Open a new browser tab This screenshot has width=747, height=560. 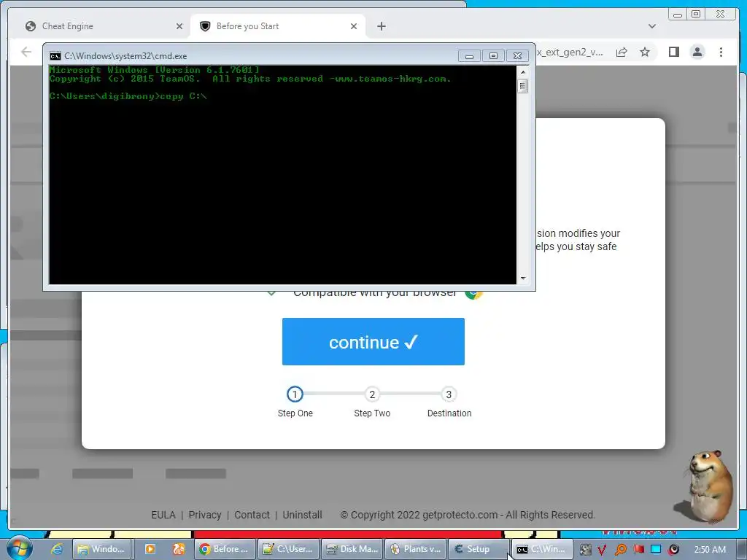[x=381, y=26]
